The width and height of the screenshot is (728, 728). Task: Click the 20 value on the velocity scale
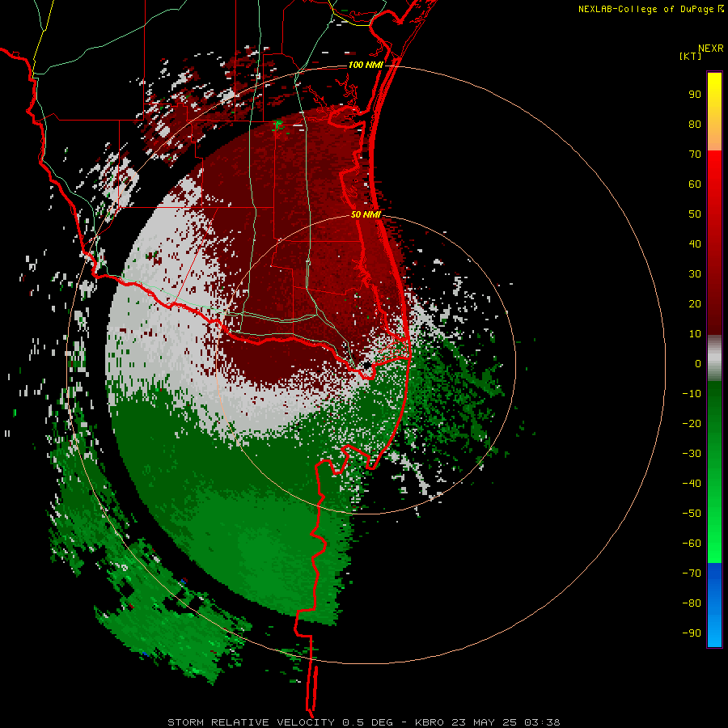point(695,304)
